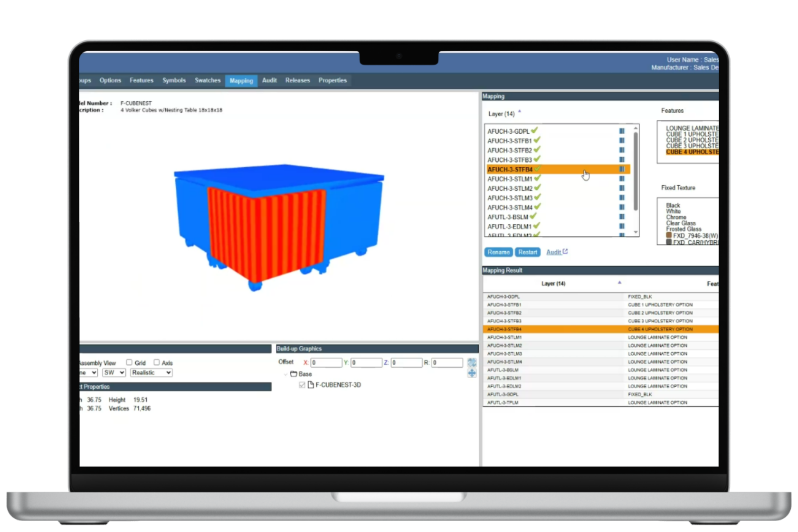Screen dimensions: 798x532
Task: Sort by Layer (14) arrow in Mapping panel
Action: tap(520, 112)
